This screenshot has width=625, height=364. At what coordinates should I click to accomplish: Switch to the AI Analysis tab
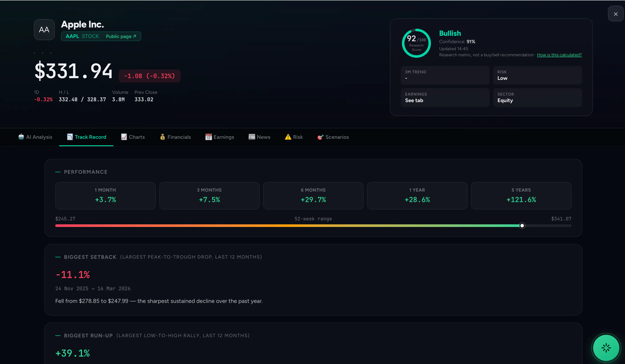[35, 137]
